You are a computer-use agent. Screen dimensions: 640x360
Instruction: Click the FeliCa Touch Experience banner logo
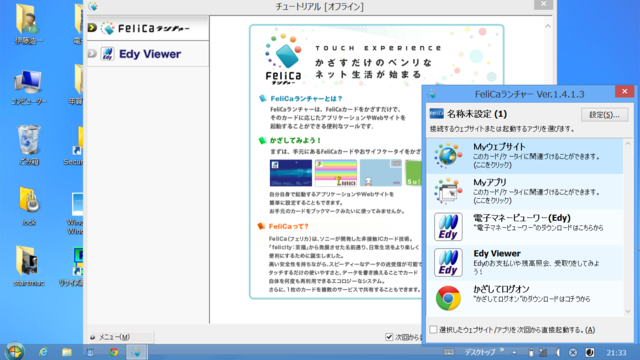click(x=284, y=59)
